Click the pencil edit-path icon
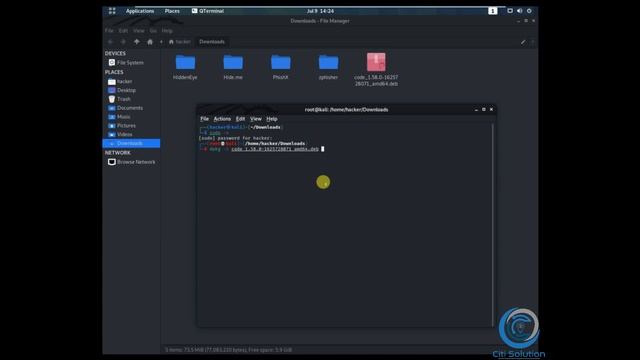This screenshot has width=640, height=360. (523, 42)
